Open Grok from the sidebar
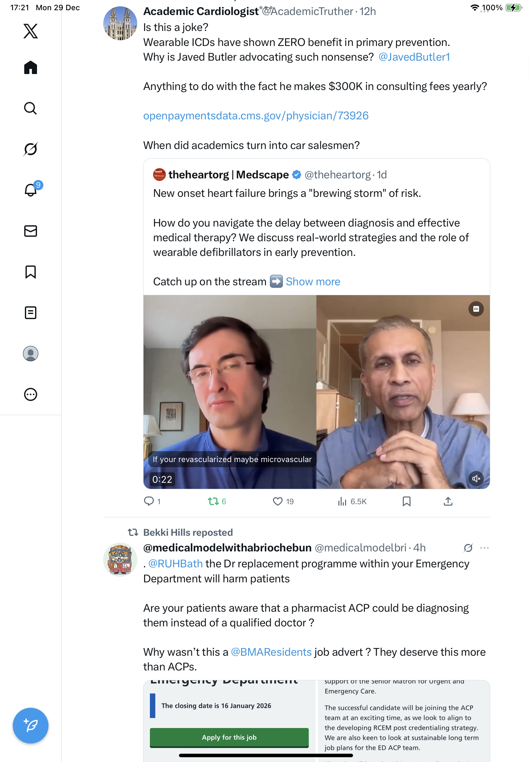The height and width of the screenshot is (762, 532). click(31, 149)
